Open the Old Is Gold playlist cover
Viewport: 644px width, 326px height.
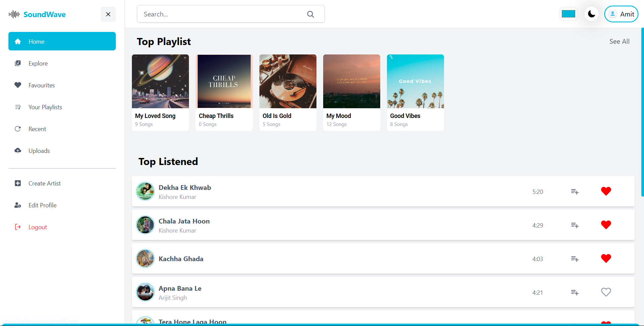288,81
